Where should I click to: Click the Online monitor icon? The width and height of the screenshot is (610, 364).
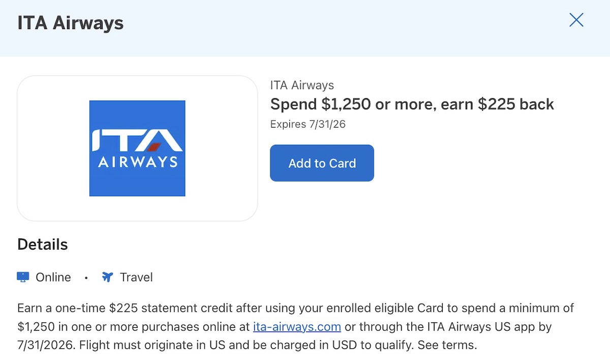23,277
